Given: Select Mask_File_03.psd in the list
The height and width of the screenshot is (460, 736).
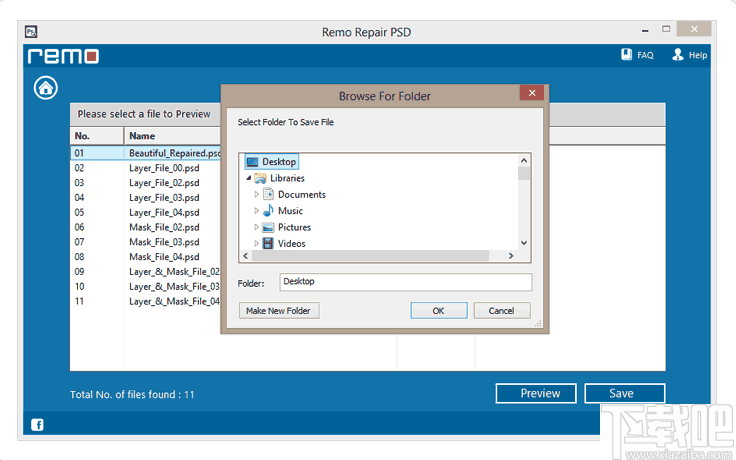Looking at the screenshot, I should click(x=164, y=242).
